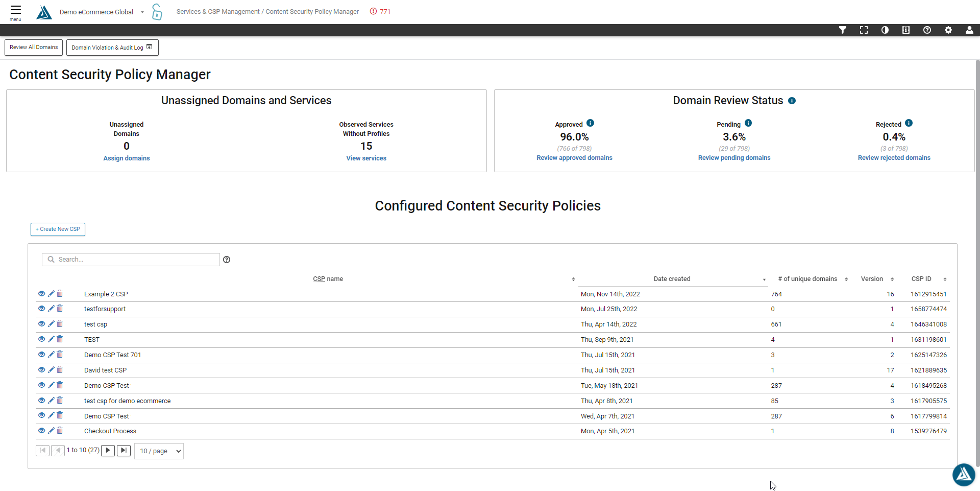
Task: View test csp with eye icon
Action: (x=42, y=324)
